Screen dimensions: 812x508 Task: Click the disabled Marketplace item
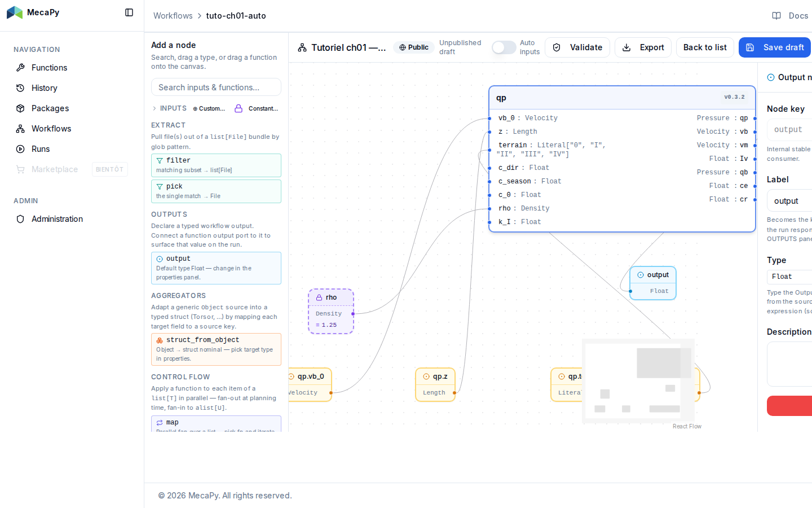[72, 169]
